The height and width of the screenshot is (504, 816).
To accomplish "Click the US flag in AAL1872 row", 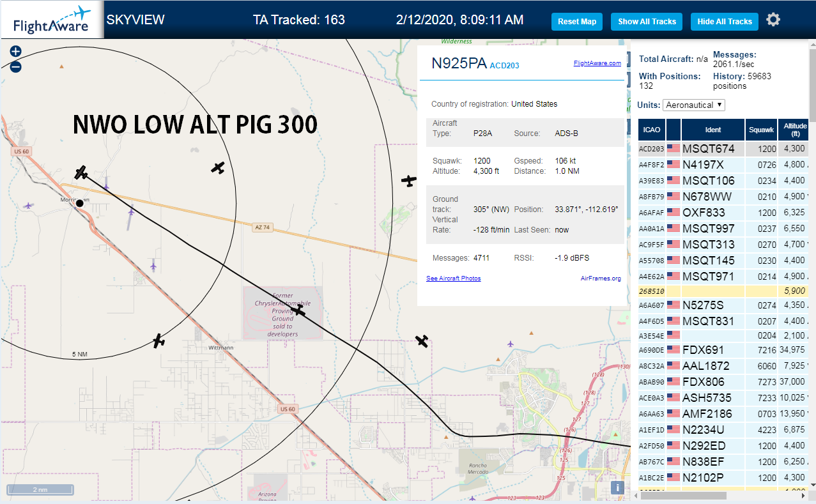I will coord(674,365).
